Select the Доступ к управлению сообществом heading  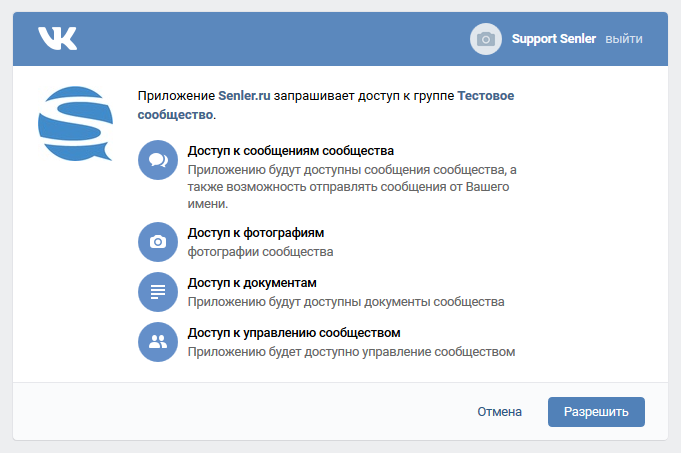[294, 332]
